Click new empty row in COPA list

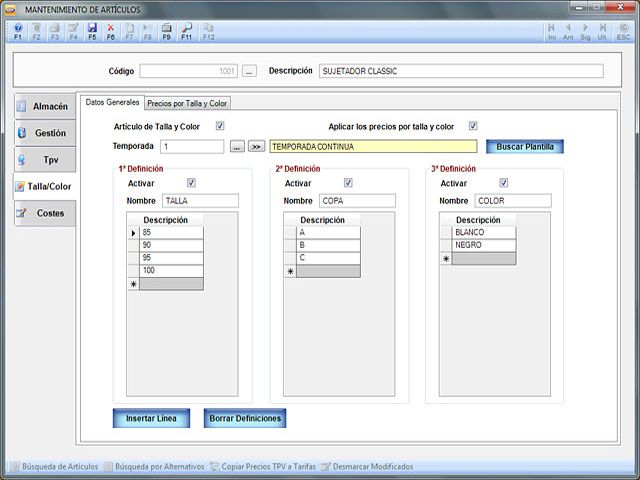tap(328, 271)
